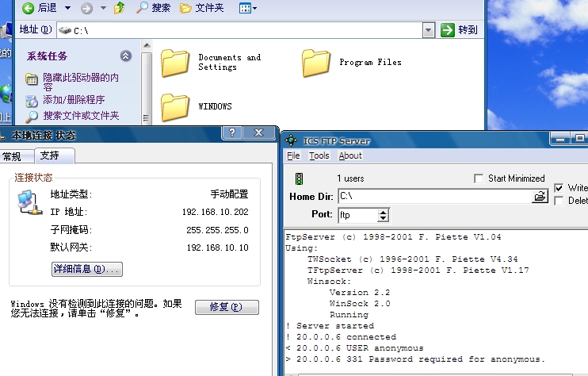Click the search files magnifier icon
The image size is (588, 376).
pyautogui.click(x=32, y=117)
